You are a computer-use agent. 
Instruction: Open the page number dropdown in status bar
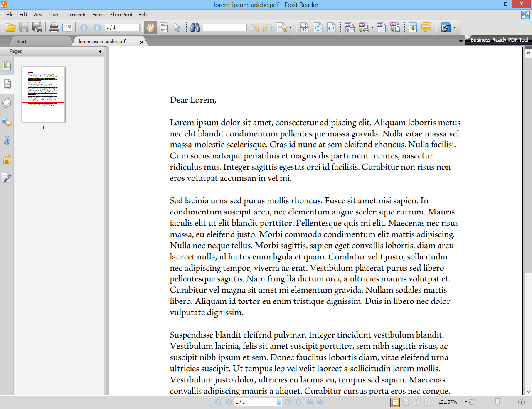point(279,402)
